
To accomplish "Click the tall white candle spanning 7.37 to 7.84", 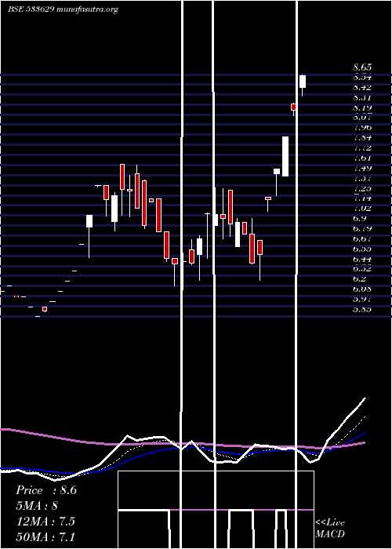I will [x=285, y=157].
